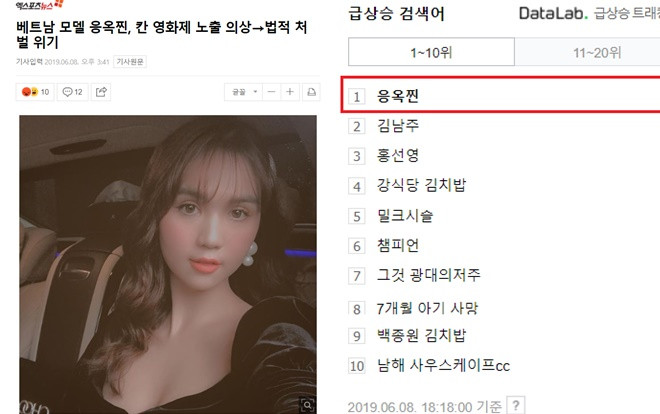Click the 밀크시슬 trending keyword
The height and width of the screenshot is (414, 660).
click(405, 215)
